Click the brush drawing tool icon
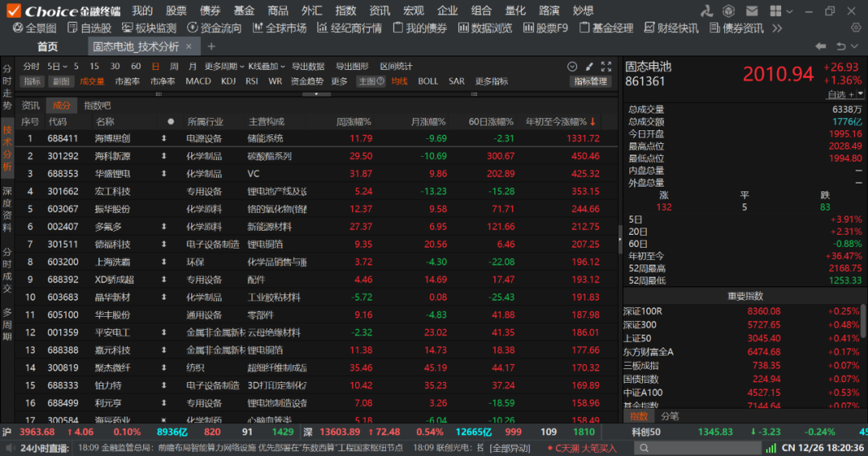Screen dimensions: 868x456 tap(589, 67)
